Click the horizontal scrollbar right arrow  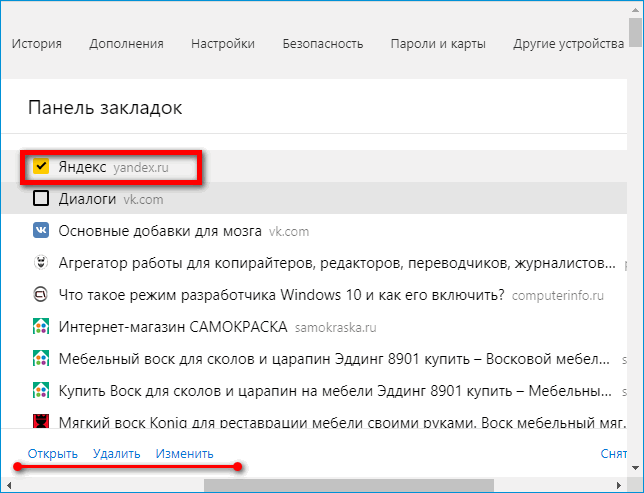pos(619,486)
